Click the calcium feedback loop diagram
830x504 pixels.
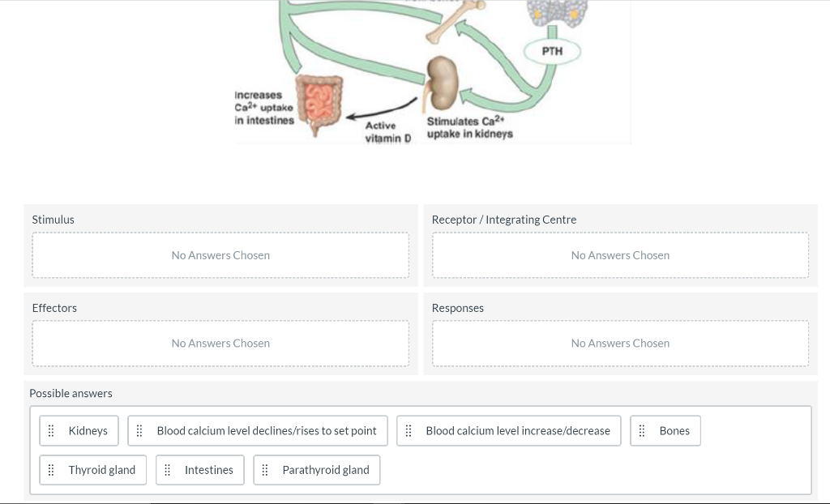[x=431, y=71]
